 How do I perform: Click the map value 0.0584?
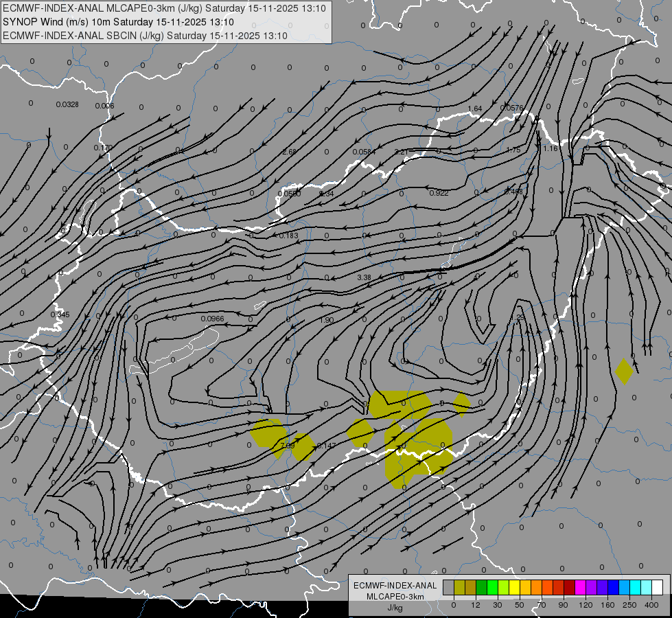click(364, 152)
